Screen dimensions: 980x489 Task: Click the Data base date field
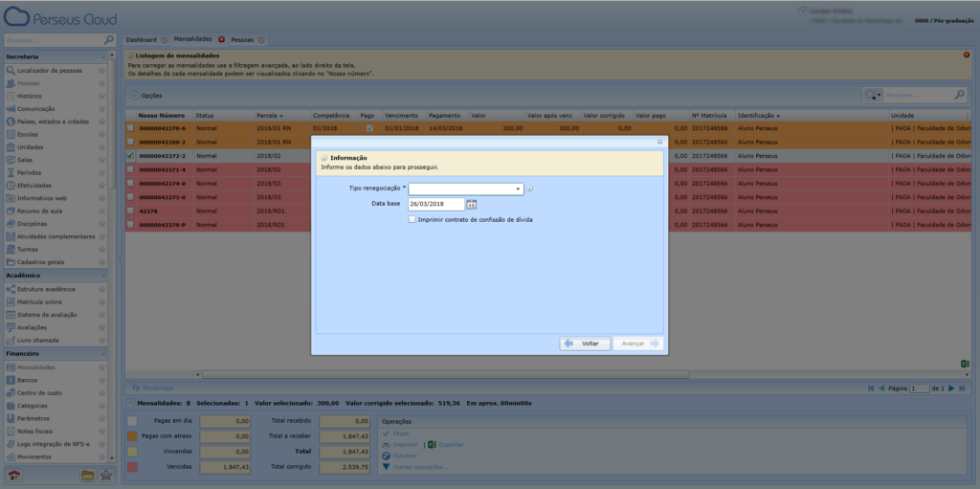tap(435, 205)
